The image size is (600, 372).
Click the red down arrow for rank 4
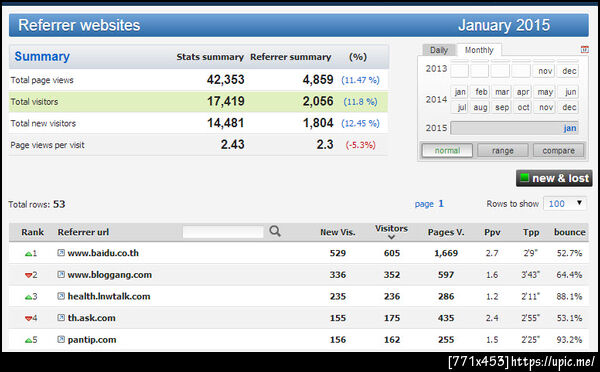click(28, 318)
